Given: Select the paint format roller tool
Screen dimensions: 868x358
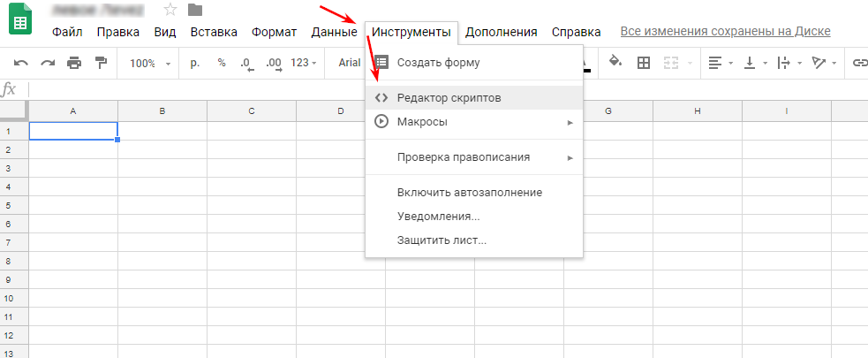Looking at the screenshot, I should [x=100, y=64].
